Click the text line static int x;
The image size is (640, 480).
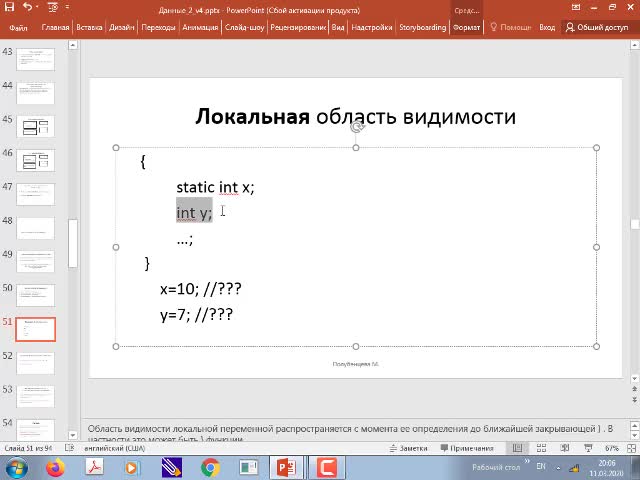pos(215,187)
